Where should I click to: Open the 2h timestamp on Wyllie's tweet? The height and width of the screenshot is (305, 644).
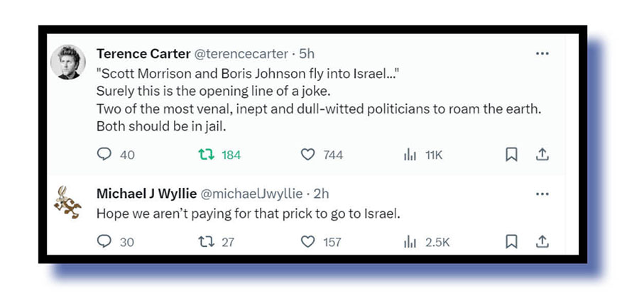321,194
